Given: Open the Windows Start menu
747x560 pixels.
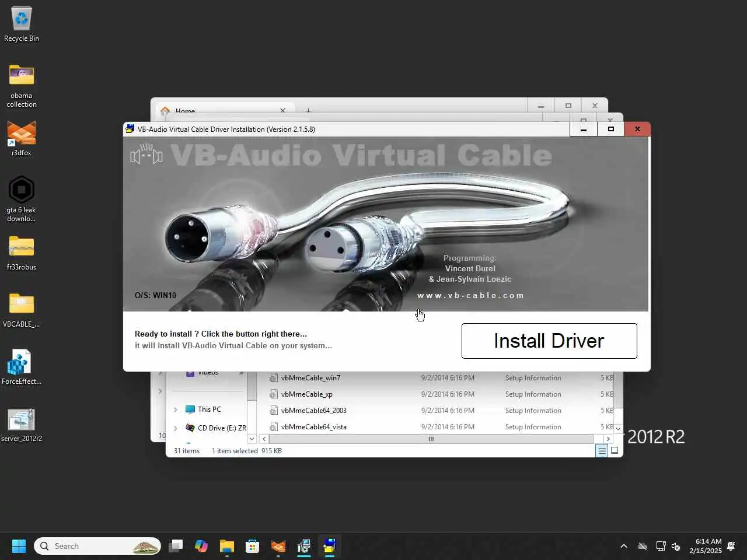Looking at the screenshot, I should point(19,546).
